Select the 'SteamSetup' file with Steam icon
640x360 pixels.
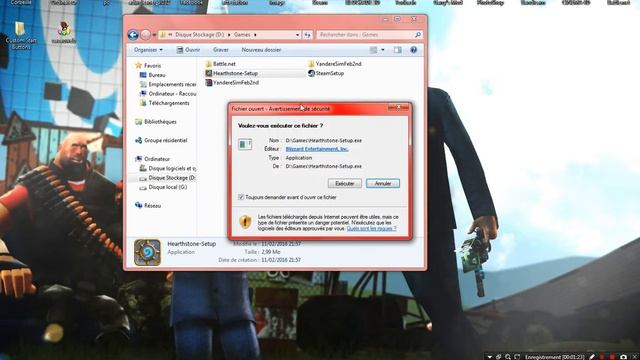(329, 73)
